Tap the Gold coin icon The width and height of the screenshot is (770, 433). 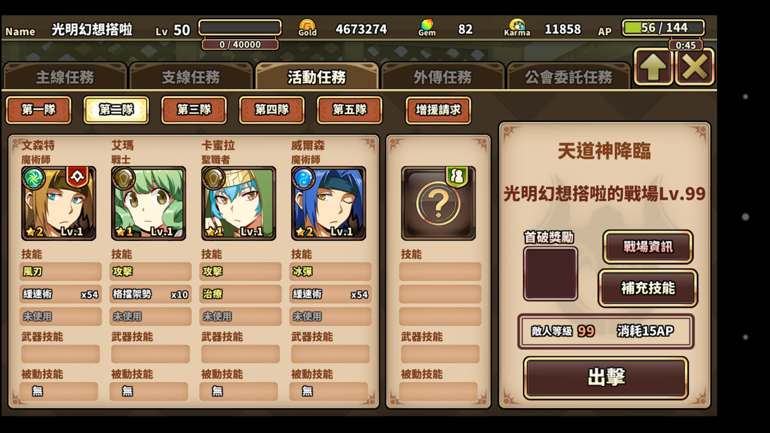tap(307, 28)
